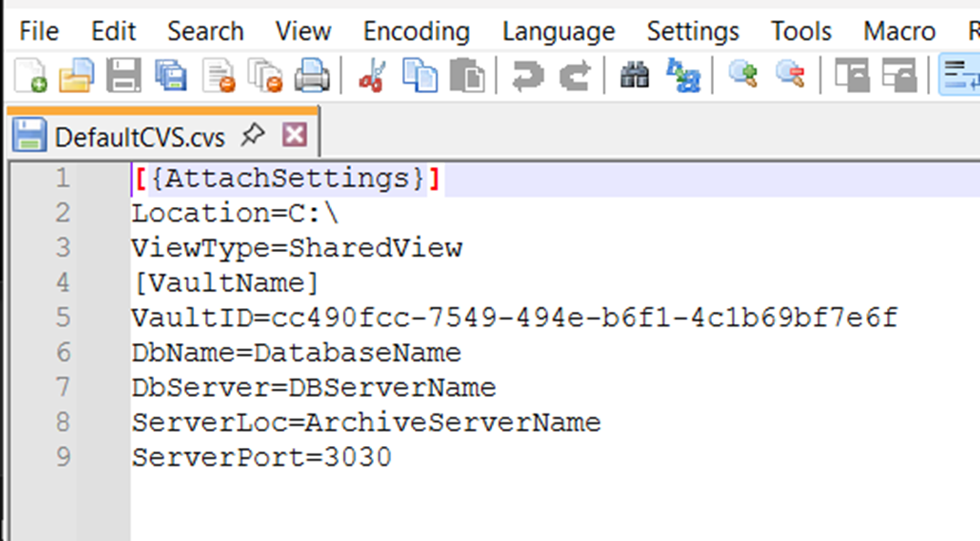Close the DefaultCVS.cvs tab with its X button
Viewport: 980px width, 541px height.
click(x=294, y=132)
